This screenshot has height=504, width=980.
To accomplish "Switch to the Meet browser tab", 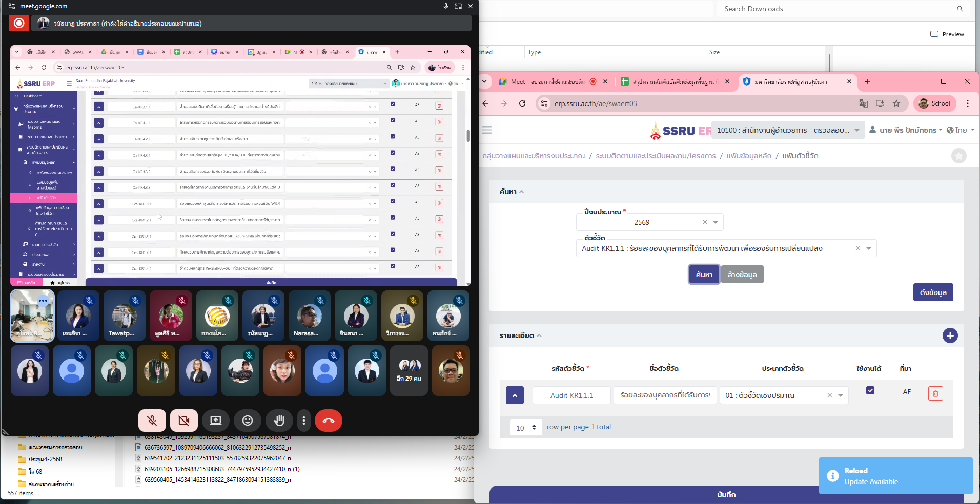I will click(x=547, y=82).
